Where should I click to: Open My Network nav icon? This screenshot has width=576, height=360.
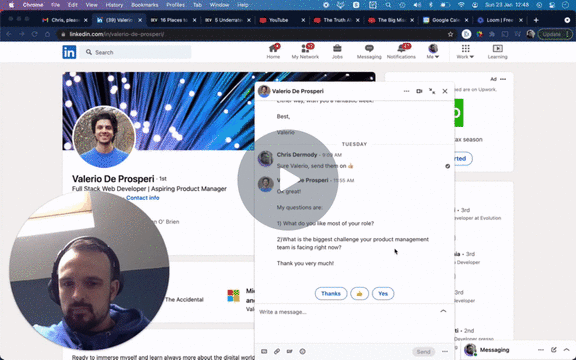pos(305,52)
